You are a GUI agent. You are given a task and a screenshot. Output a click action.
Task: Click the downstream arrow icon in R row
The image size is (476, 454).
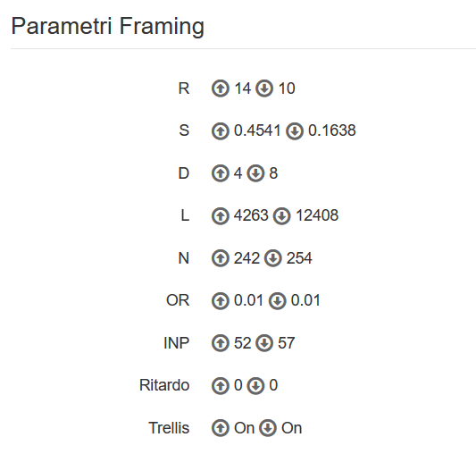pos(264,88)
